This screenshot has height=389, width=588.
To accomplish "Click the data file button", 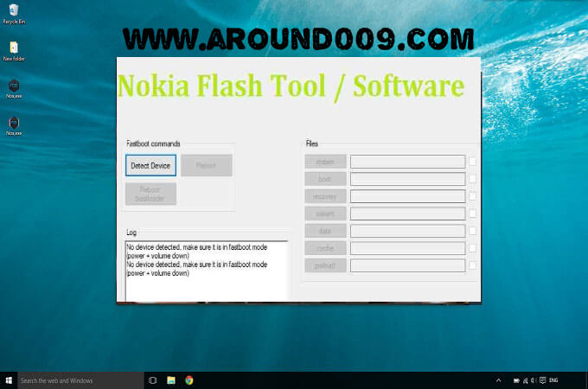I will pyautogui.click(x=325, y=231).
